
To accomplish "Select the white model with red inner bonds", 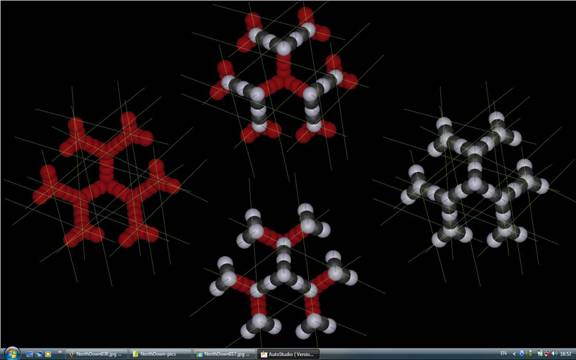I will pyautogui.click(x=284, y=272).
